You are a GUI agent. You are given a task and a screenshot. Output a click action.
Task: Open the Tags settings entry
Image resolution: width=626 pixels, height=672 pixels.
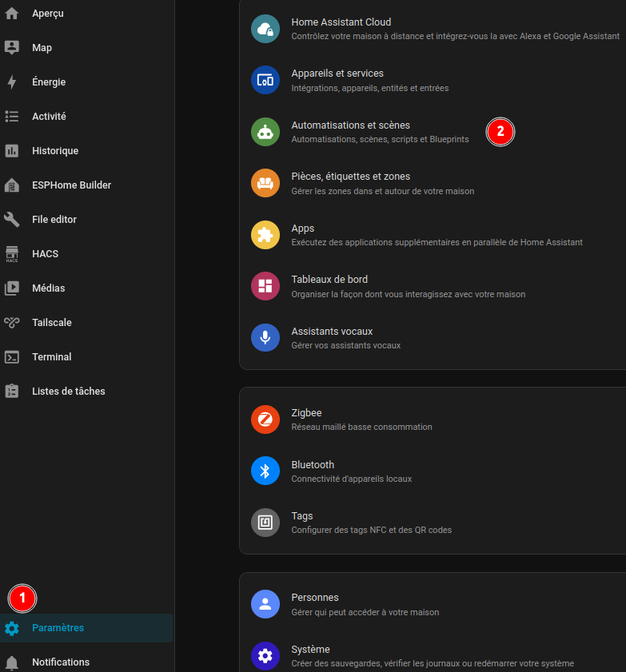(x=433, y=523)
